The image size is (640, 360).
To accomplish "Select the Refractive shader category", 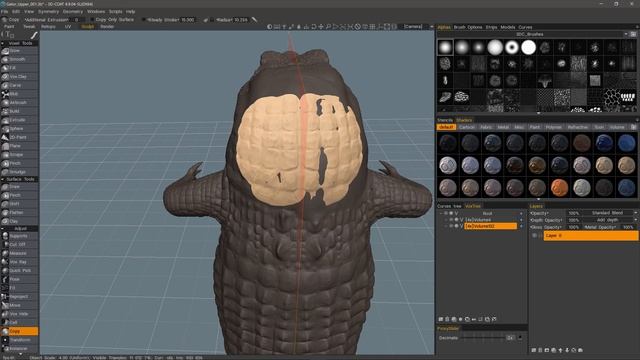I will (578, 127).
